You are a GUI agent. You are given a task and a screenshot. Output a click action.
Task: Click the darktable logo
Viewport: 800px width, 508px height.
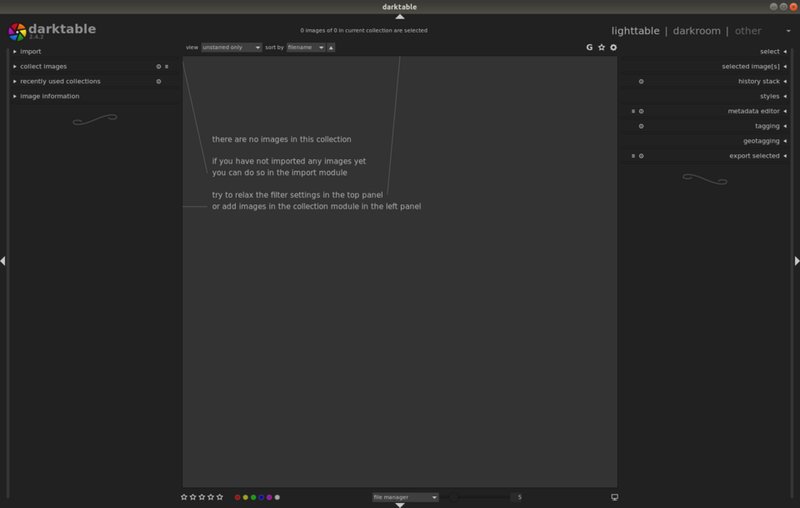[17, 32]
